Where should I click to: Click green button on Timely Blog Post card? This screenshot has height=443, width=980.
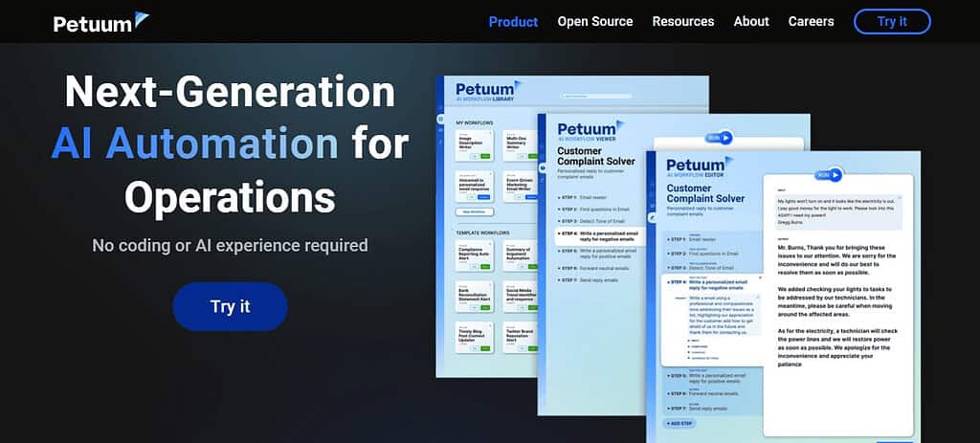tap(485, 348)
